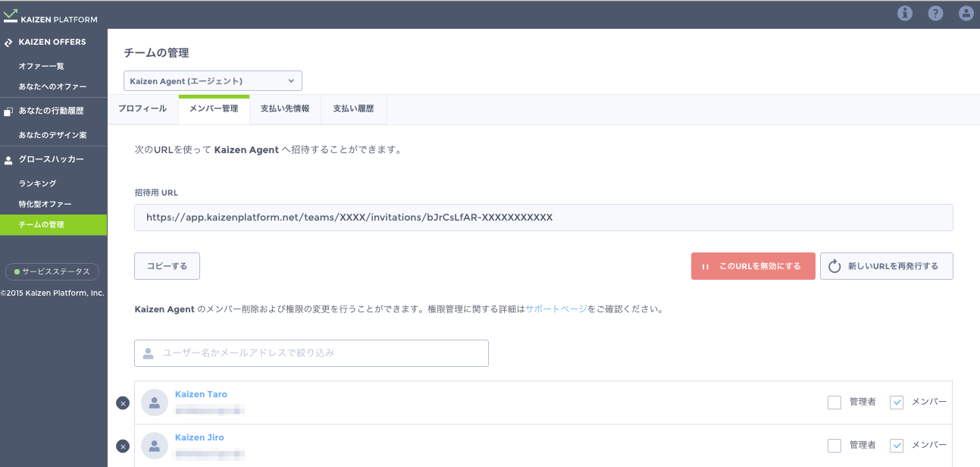Image resolution: width=980 pixels, height=467 pixels.
Task: Open the サポートページ link
Action: click(x=556, y=309)
